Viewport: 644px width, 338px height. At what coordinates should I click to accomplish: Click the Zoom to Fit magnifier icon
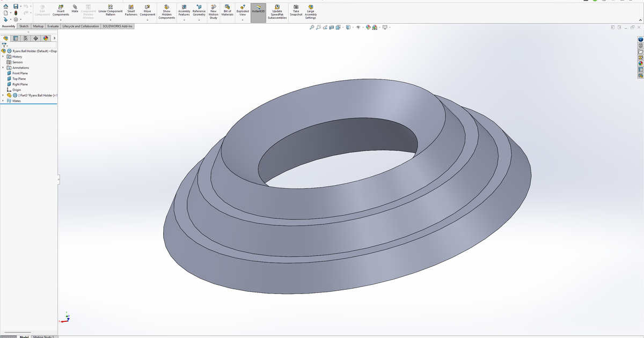tap(312, 27)
